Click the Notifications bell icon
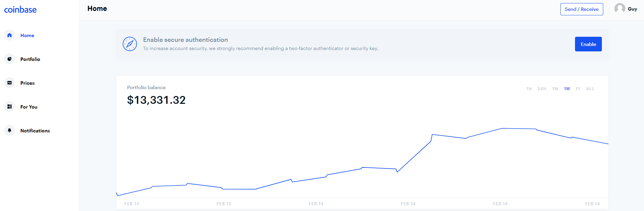This screenshot has height=211, width=644. click(10, 130)
